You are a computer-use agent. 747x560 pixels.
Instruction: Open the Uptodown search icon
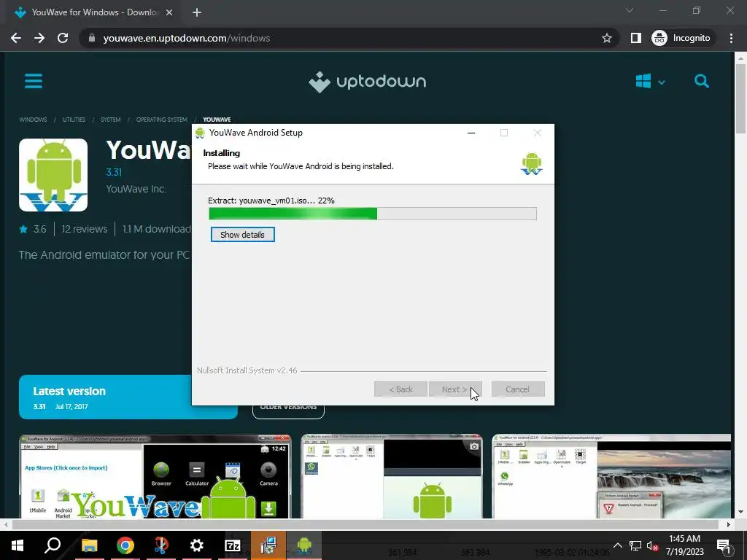tap(701, 81)
